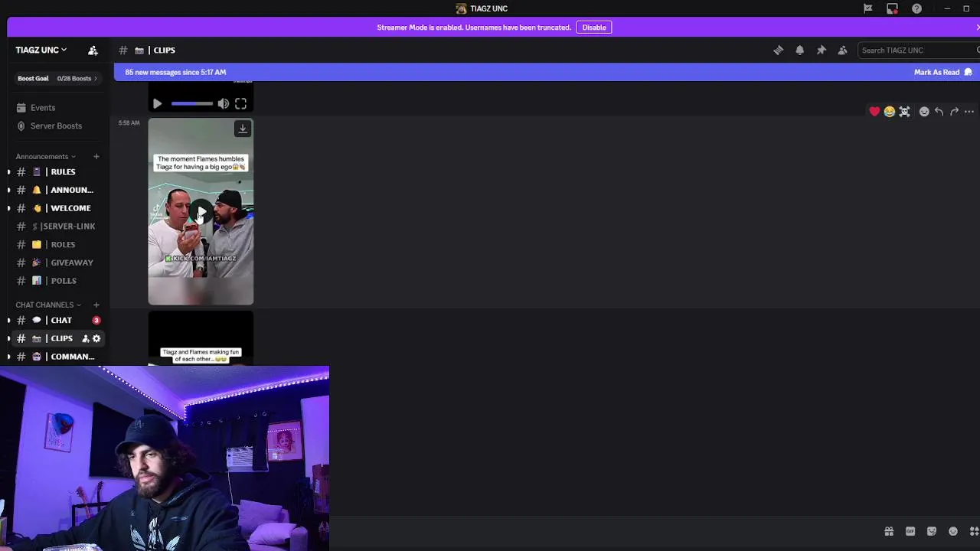Disable Streamer Mode via the Disable button
Image resolution: width=980 pixels, height=551 pixels.
(x=593, y=28)
